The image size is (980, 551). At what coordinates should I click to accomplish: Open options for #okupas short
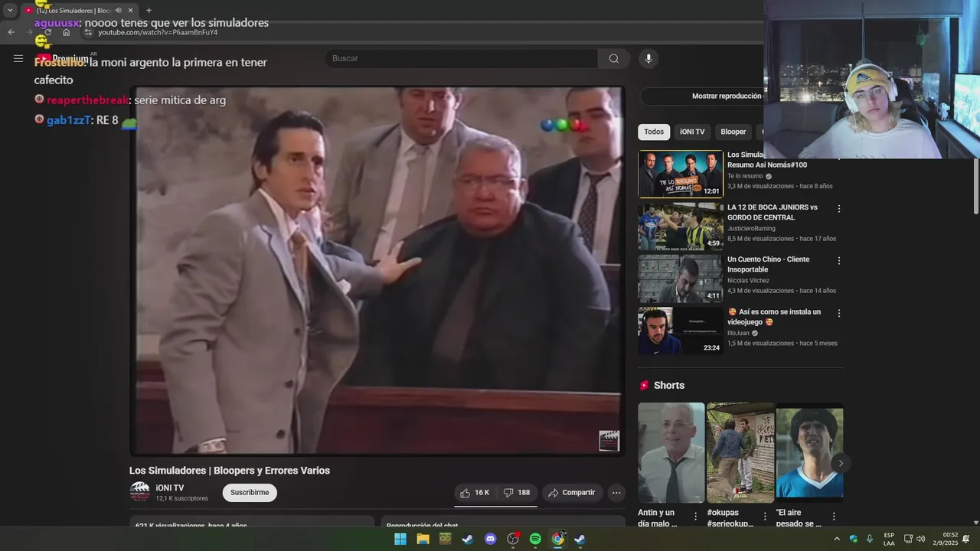pos(765,517)
